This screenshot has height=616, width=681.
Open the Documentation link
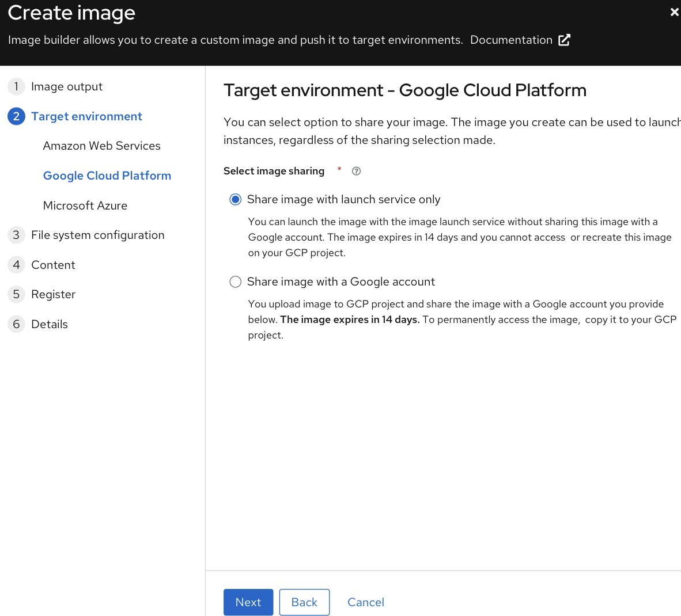(x=511, y=40)
